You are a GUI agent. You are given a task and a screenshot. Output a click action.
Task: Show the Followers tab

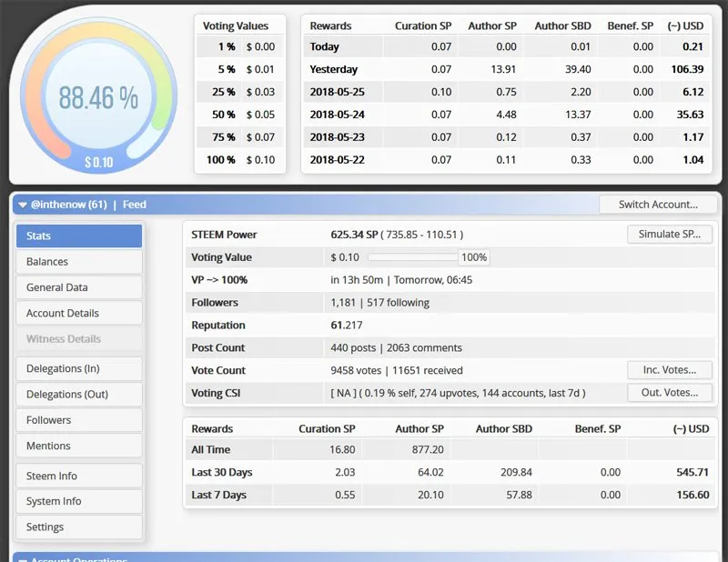click(x=79, y=420)
